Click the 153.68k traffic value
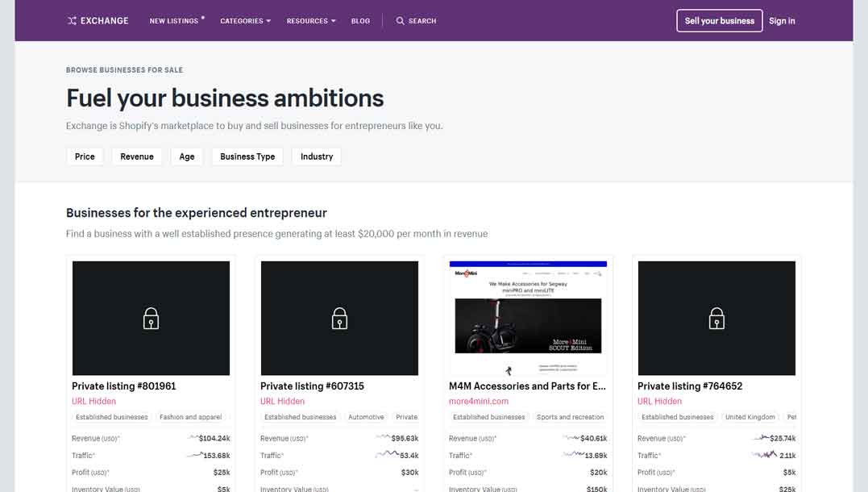The width and height of the screenshot is (868, 492). (217, 456)
